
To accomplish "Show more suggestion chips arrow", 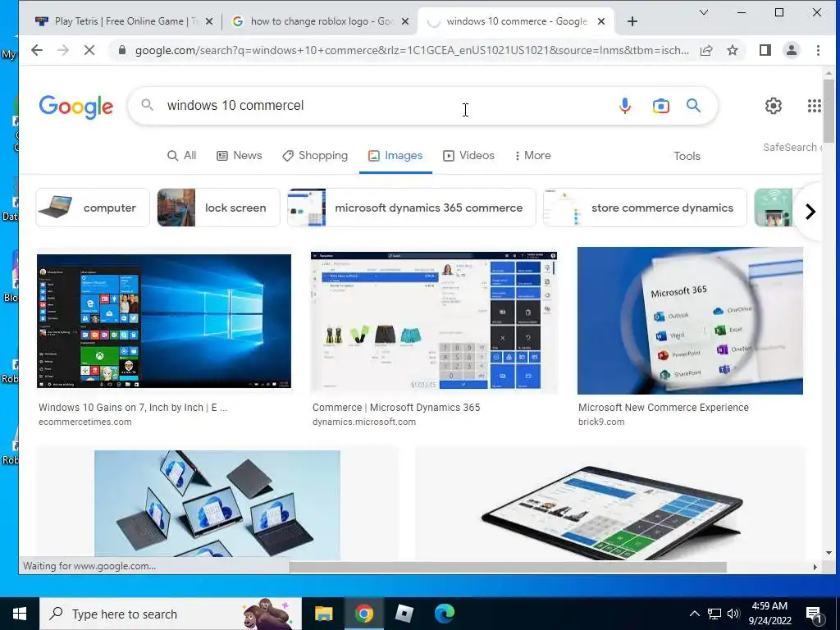I will click(810, 212).
